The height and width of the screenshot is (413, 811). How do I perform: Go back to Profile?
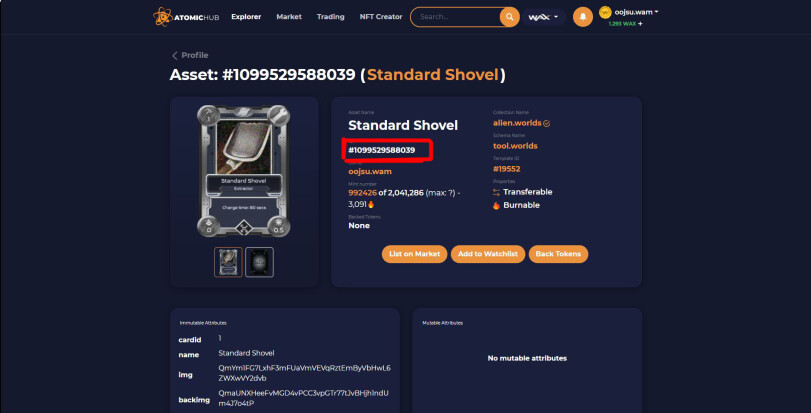point(194,55)
